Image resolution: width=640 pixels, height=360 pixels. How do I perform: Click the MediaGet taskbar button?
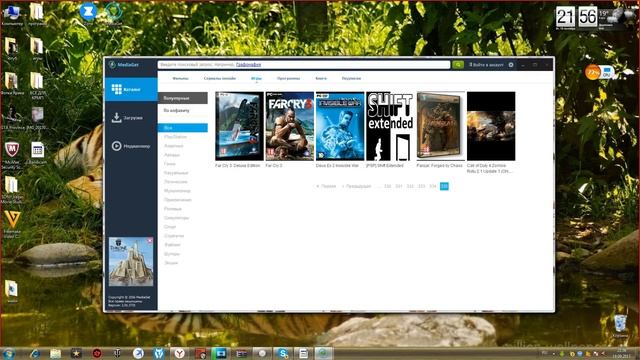point(323,353)
